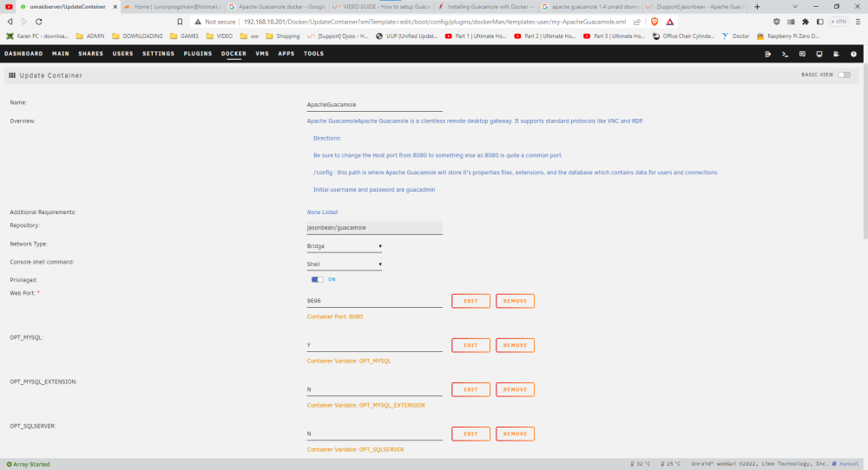
Task: Click EDIT for OPT_SQLSERVER
Action: (x=470, y=434)
